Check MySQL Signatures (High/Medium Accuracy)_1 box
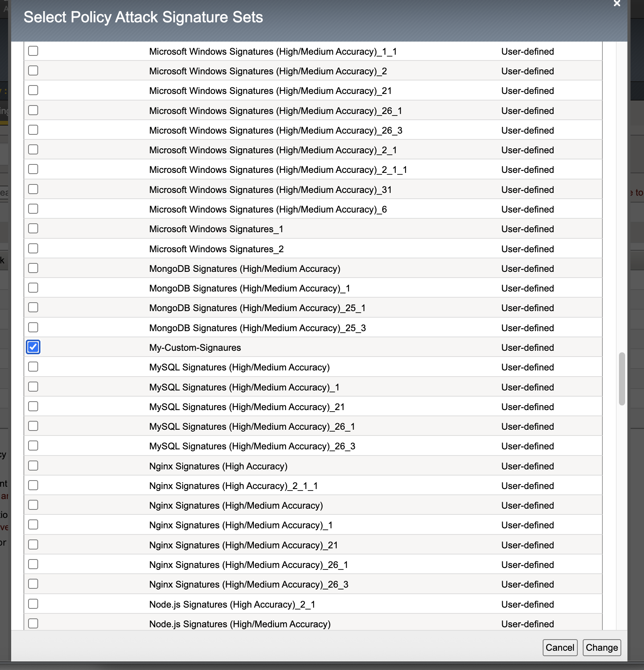644x670 pixels. click(33, 387)
